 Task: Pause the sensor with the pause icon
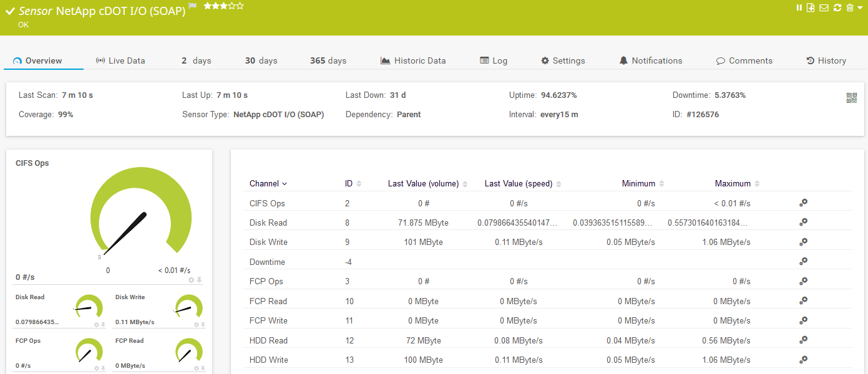(x=799, y=7)
